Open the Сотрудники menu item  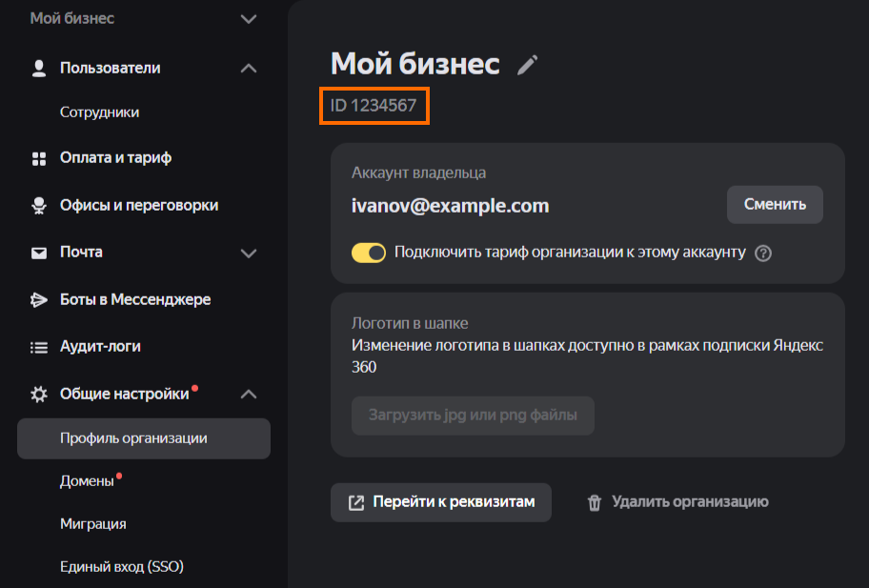point(100,112)
